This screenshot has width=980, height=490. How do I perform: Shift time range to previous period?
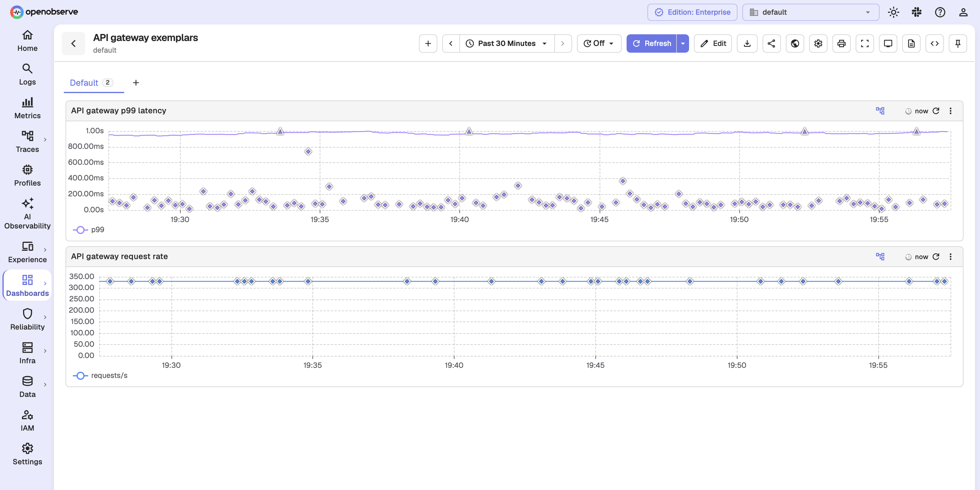(x=451, y=43)
